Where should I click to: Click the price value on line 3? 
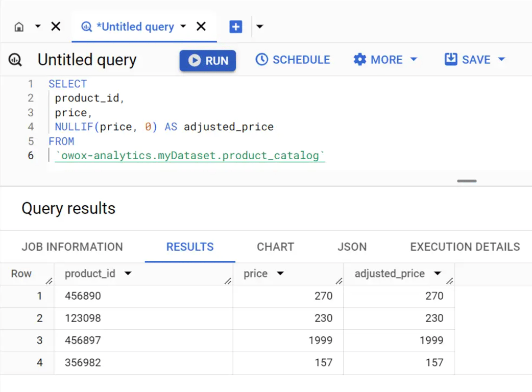tap(71, 113)
